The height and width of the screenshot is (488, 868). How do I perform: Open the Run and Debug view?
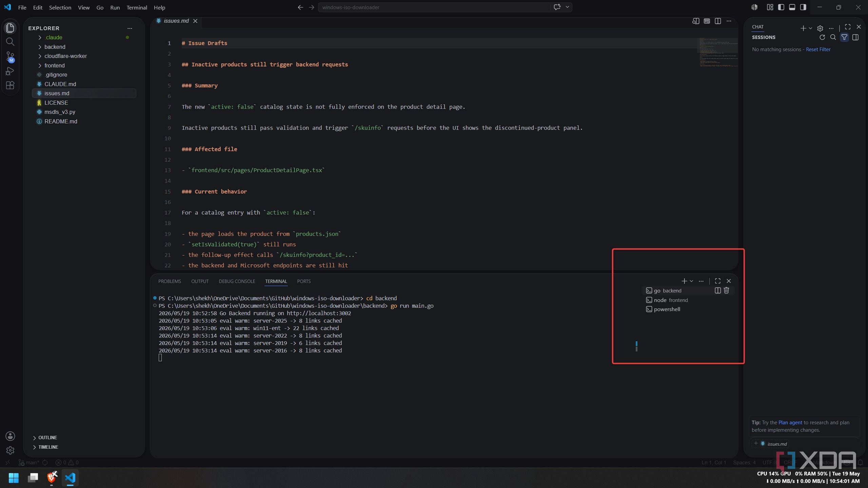coord(10,71)
